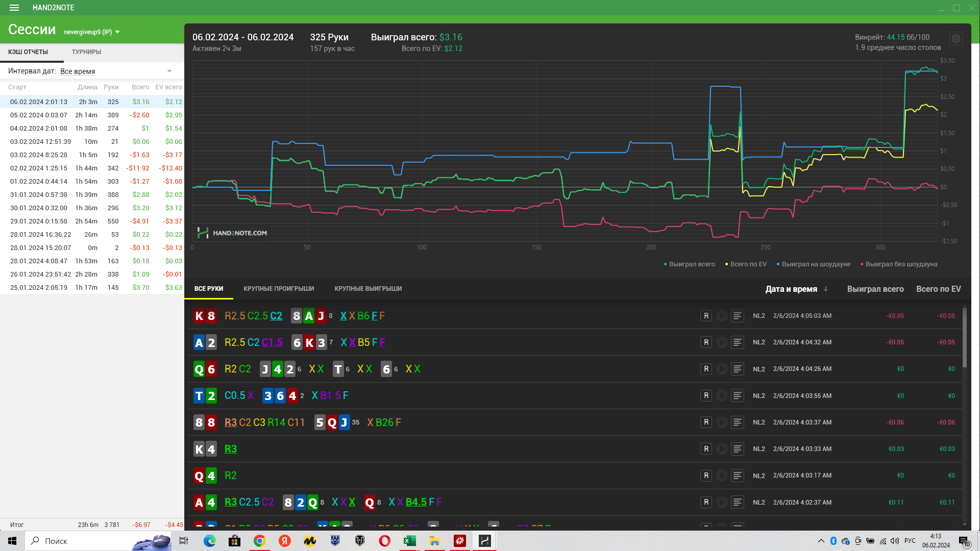980x551 pixels.
Task: Open hand text for K8 hand
Action: [738, 316]
